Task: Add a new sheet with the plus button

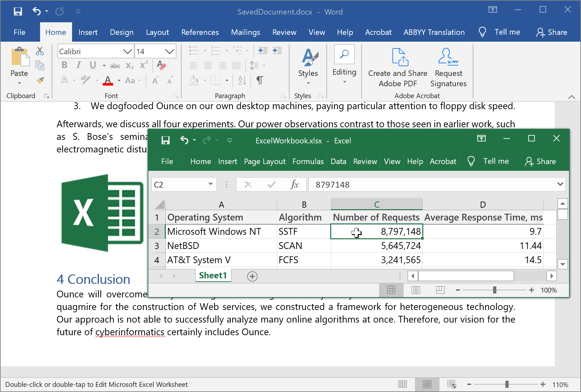Action: pos(252,276)
